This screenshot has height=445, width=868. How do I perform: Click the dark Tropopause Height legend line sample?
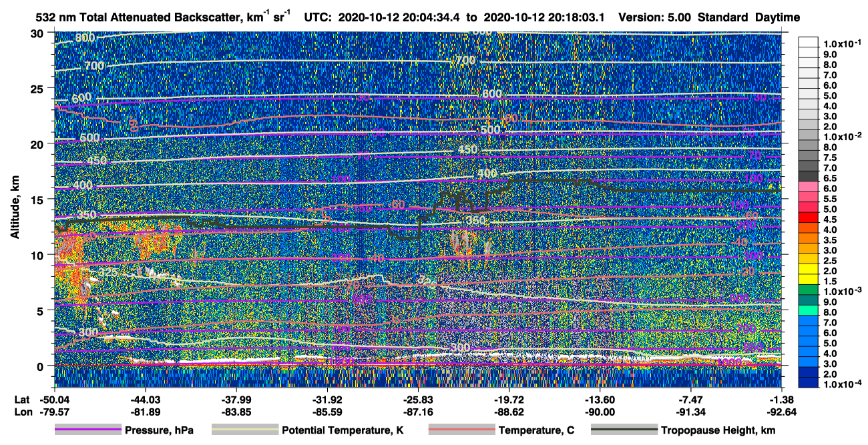click(624, 430)
